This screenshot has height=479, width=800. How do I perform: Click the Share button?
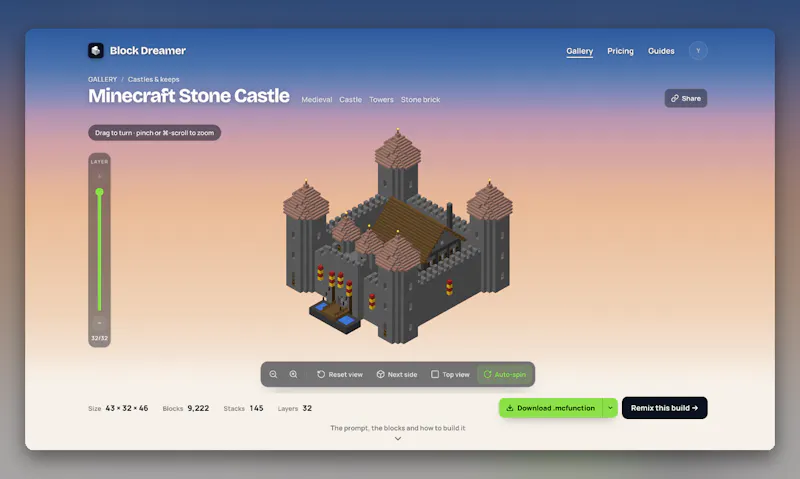click(x=686, y=98)
